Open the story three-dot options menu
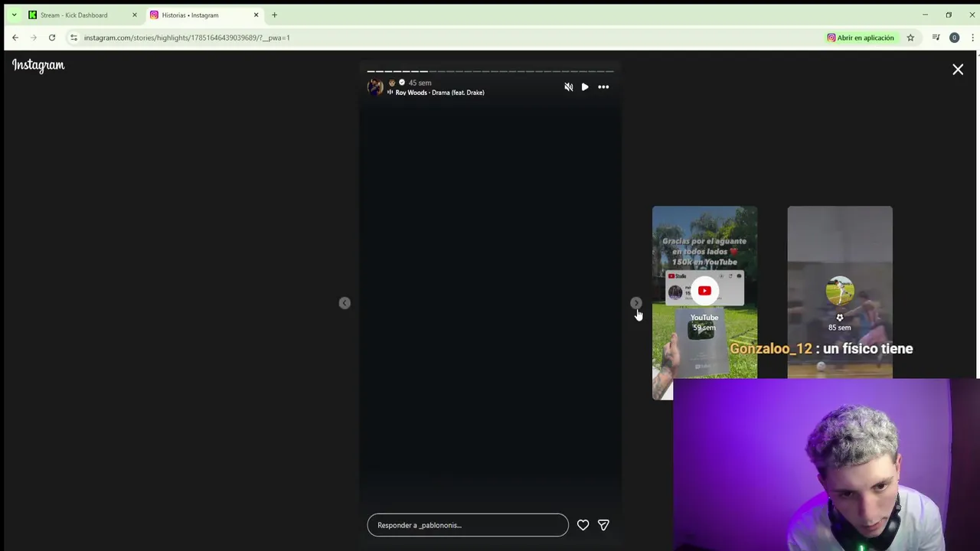Viewport: 980px width, 551px height. (x=603, y=87)
